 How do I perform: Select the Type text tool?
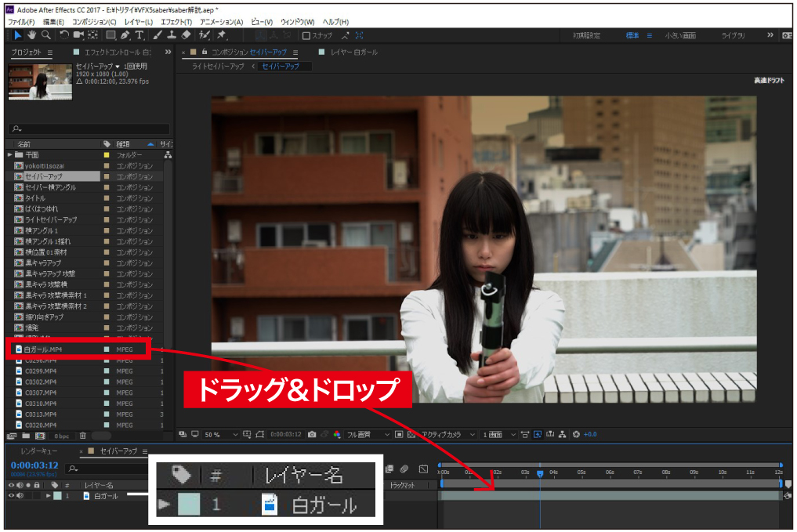click(x=139, y=35)
